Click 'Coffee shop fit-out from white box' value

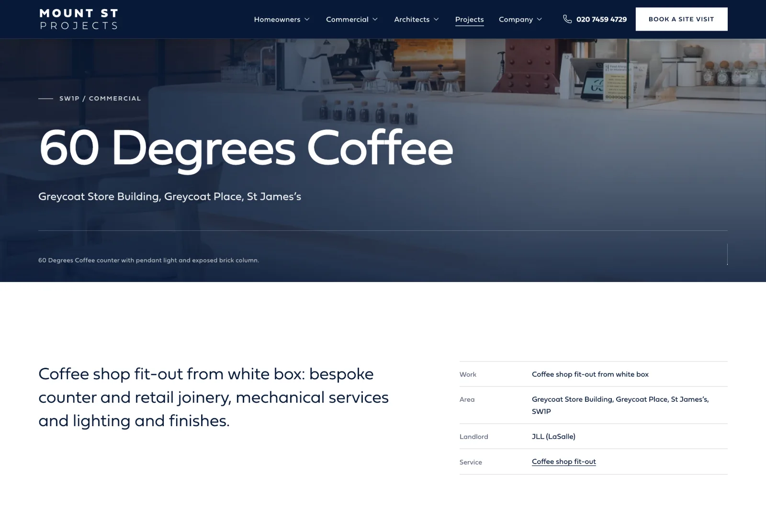(590, 374)
